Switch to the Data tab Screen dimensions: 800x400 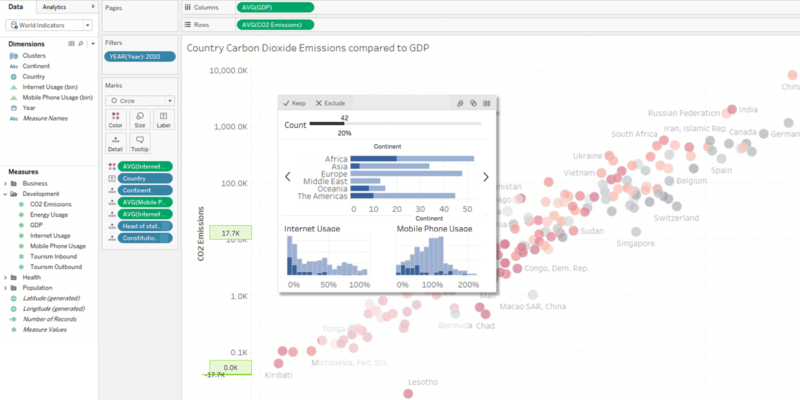click(17, 7)
